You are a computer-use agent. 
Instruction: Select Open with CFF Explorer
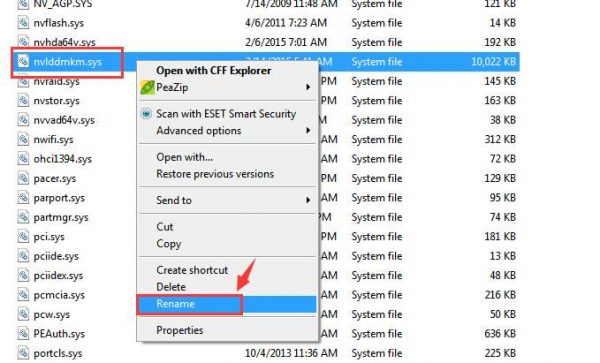[214, 71]
